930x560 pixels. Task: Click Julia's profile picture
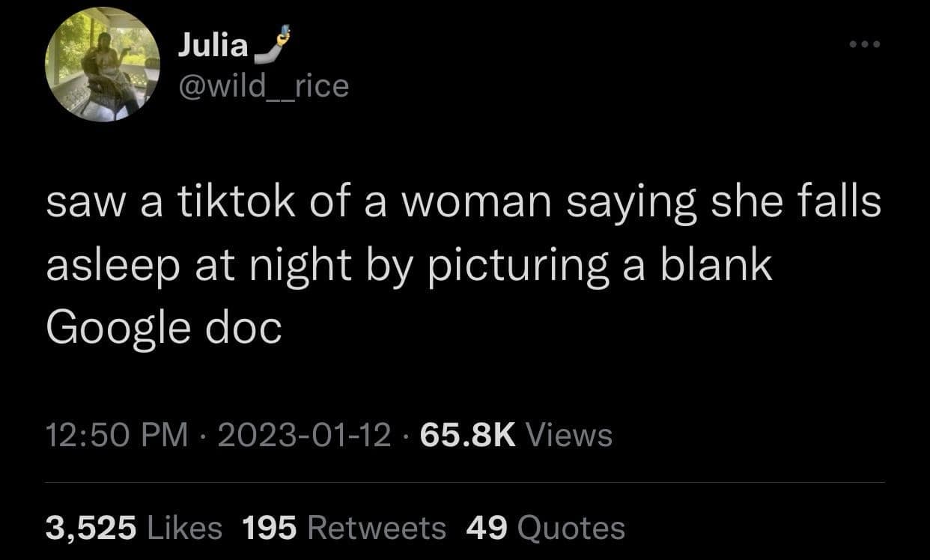tap(103, 64)
